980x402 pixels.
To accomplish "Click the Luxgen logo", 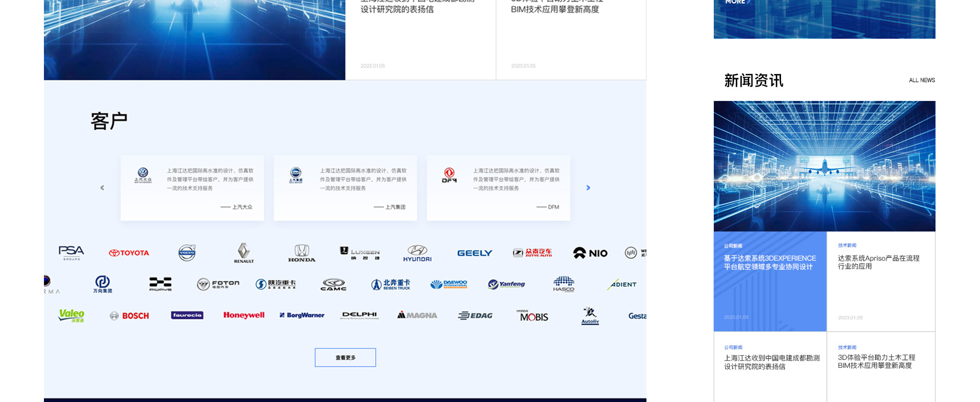I will point(360,253).
